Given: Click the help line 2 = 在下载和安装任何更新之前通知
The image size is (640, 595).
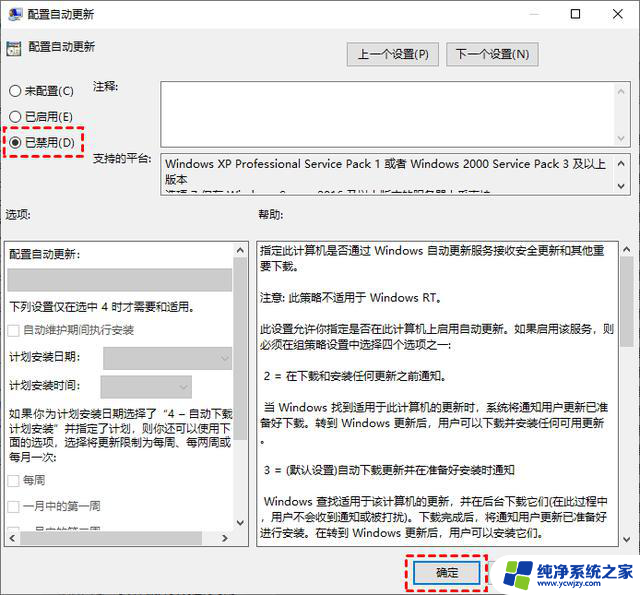Looking at the screenshot, I should point(354,376).
